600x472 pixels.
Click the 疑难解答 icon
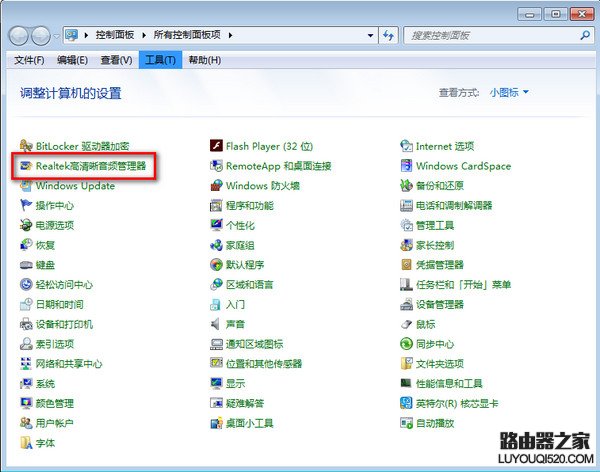pyautogui.click(x=216, y=403)
